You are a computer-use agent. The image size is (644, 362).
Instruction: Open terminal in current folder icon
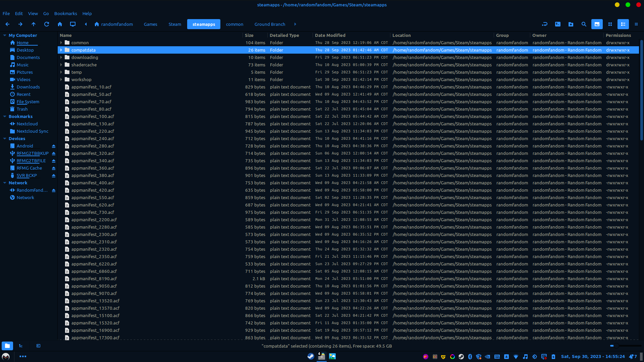tap(558, 24)
